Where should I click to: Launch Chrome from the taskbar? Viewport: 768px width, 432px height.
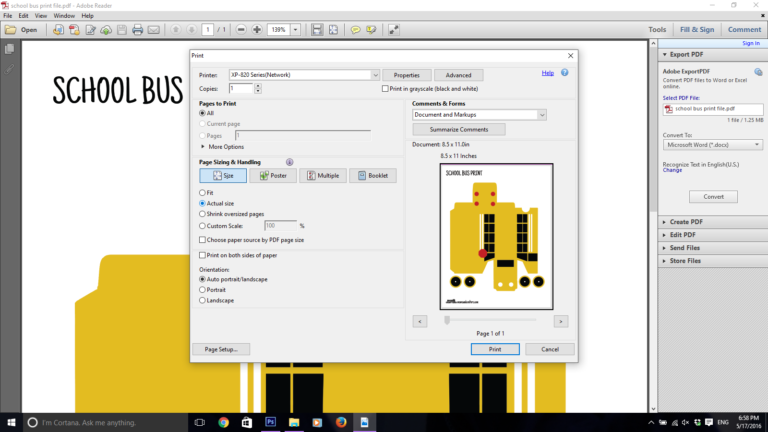(223, 422)
